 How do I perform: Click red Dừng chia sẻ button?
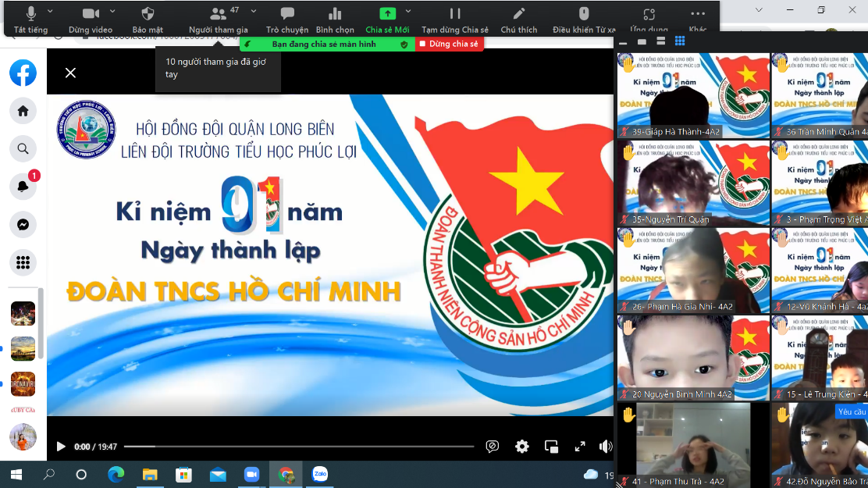pyautogui.click(x=449, y=45)
